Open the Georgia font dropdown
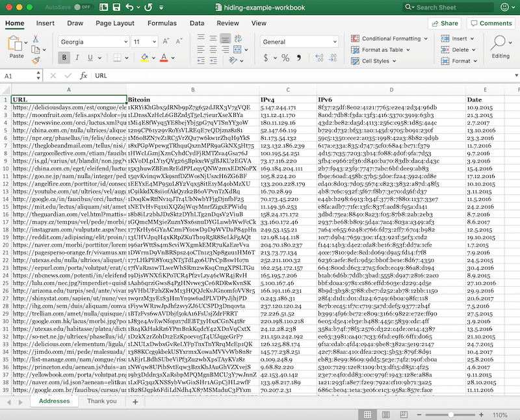 click(x=125, y=40)
